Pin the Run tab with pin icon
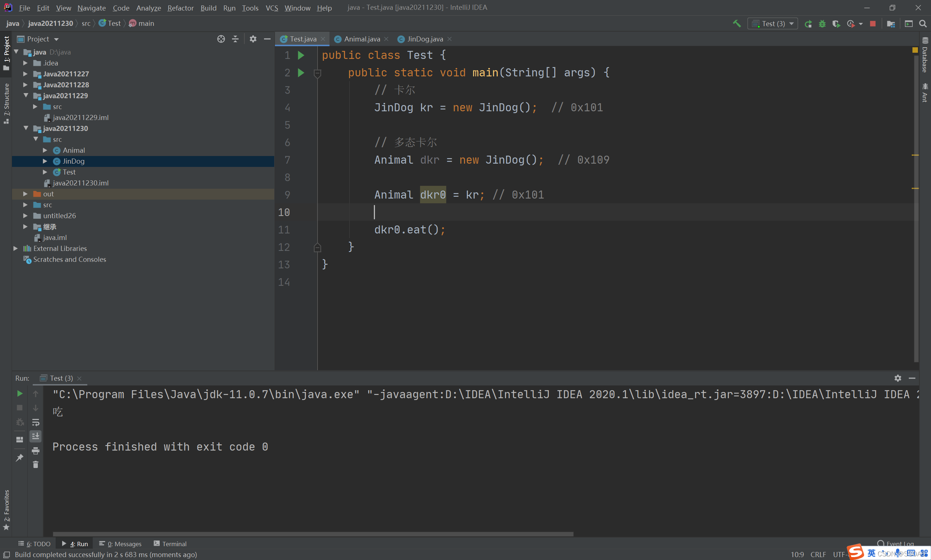 [x=20, y=458]
